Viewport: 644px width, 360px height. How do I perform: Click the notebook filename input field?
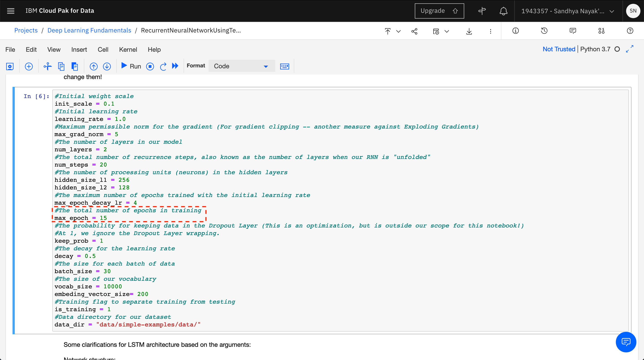(x=190, y=30)
